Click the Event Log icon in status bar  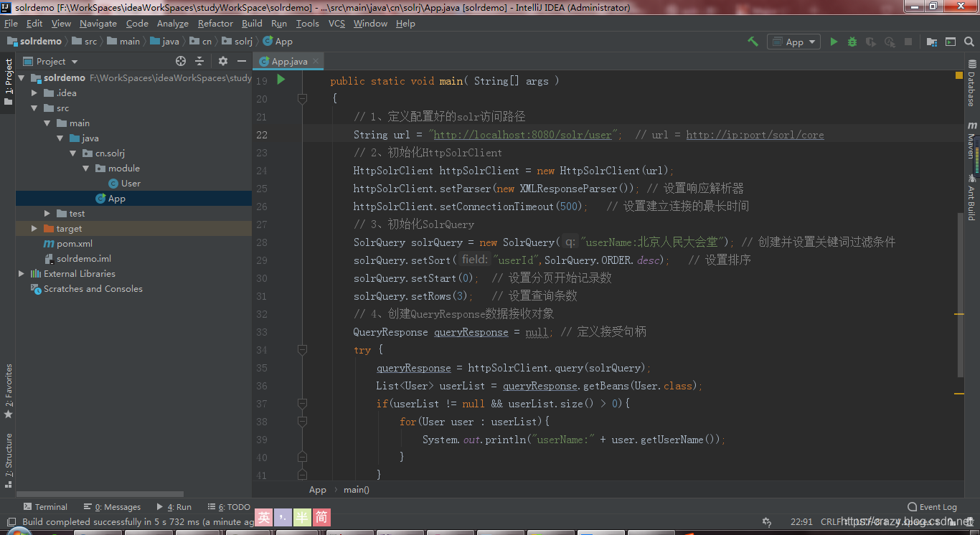click(x=912, y=506)
